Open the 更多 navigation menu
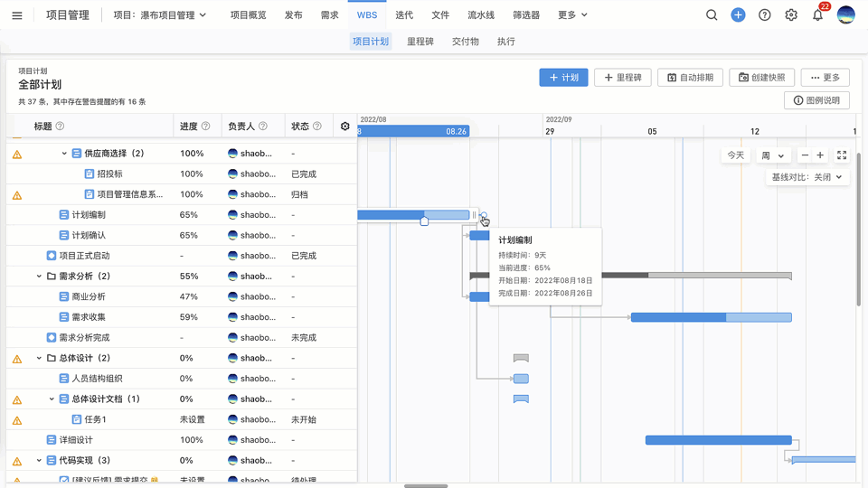 572,15
